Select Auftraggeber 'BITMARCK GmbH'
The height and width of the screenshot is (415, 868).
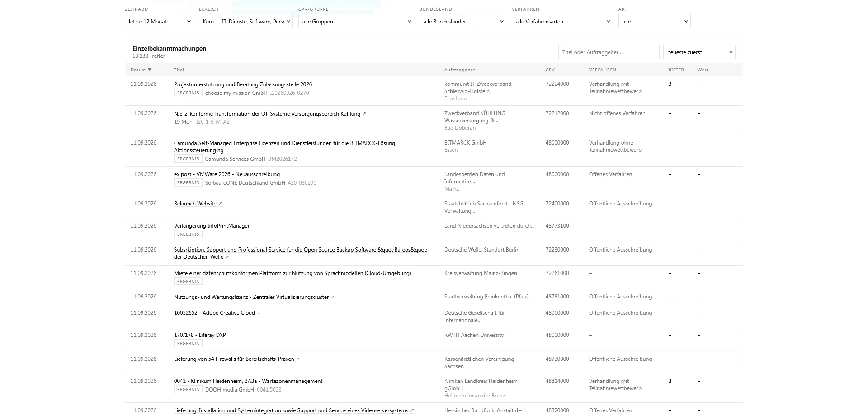465,143
